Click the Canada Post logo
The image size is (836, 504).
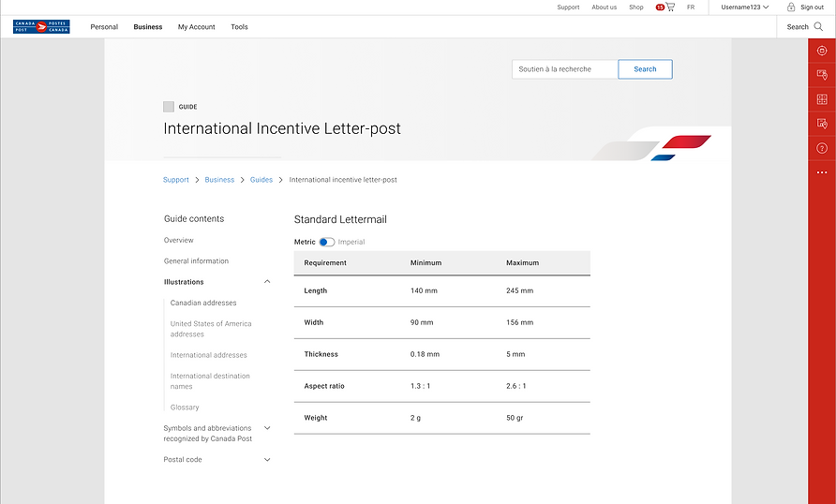(41, 26)
